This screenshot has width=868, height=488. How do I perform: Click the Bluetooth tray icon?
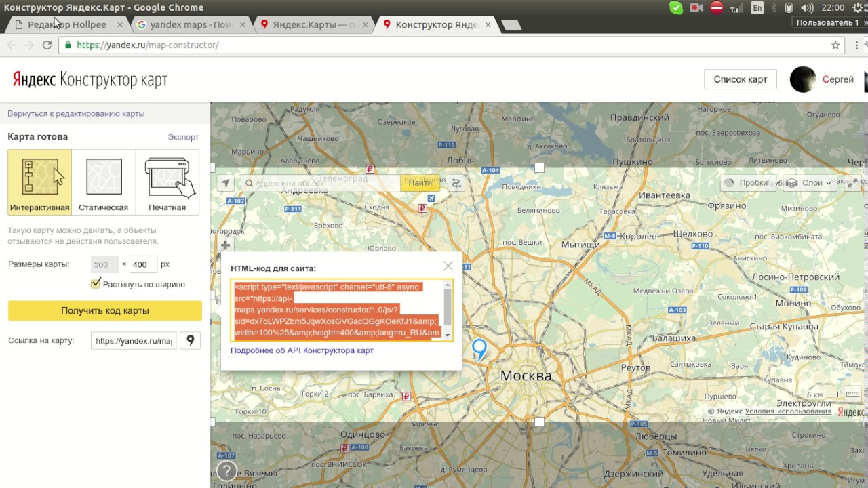pyautogui.click(x=774, y=7)
